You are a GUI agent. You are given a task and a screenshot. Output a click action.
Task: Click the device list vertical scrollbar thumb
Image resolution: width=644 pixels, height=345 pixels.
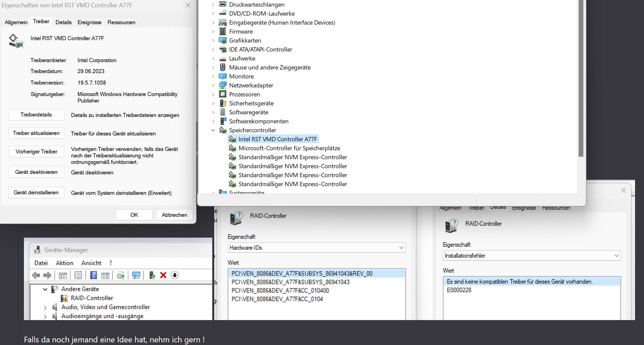(581, 78)
